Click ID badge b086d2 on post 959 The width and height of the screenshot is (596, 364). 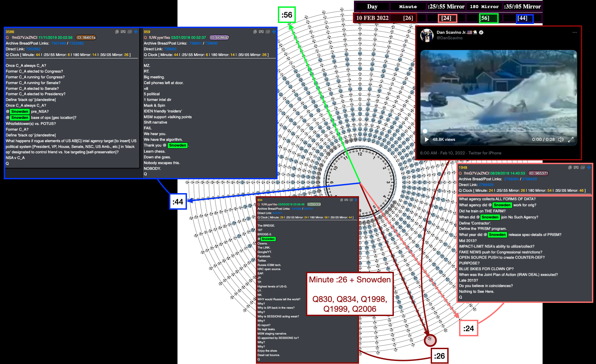[x=219, y=37]
